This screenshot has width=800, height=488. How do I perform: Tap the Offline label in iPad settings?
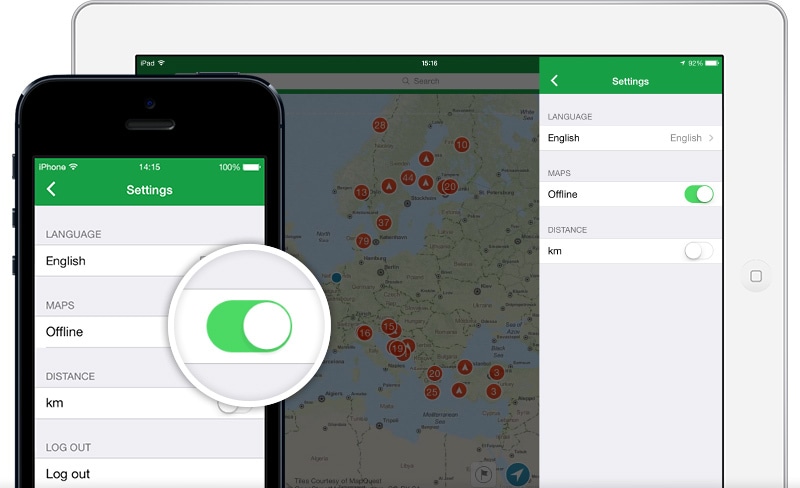pos(562,194)
